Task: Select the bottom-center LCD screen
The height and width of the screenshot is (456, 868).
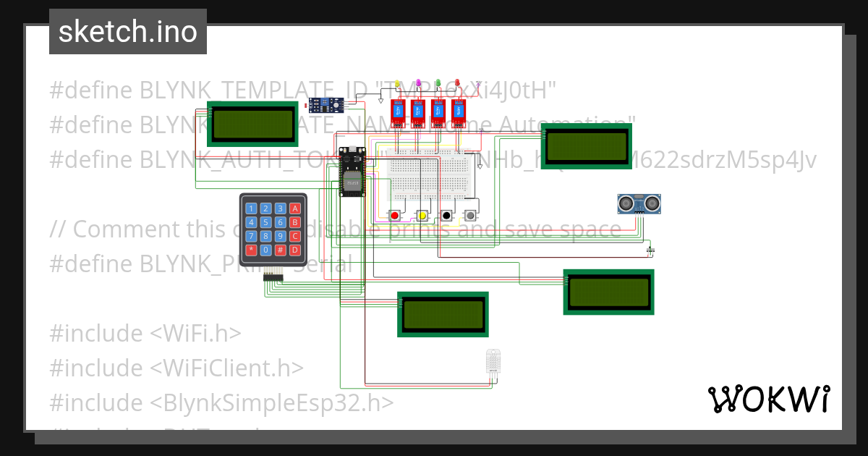Action: (x=443, y=315)
